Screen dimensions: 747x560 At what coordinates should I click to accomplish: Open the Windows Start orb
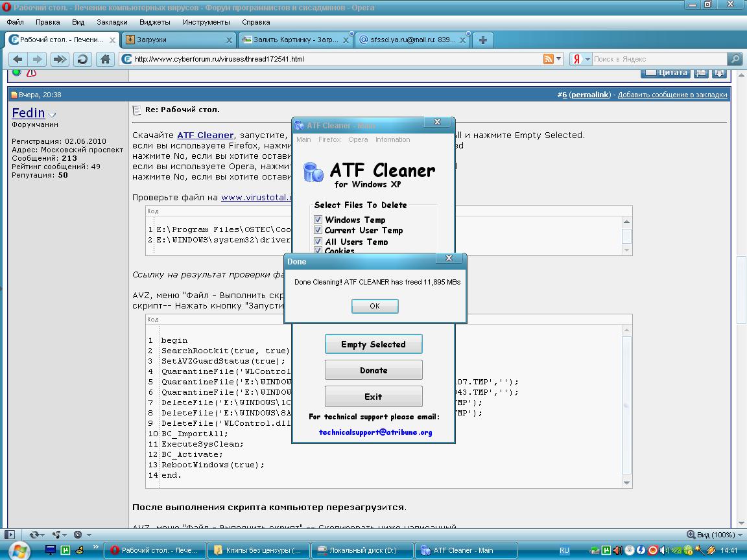pyautogui.click(x=19, y=551)
